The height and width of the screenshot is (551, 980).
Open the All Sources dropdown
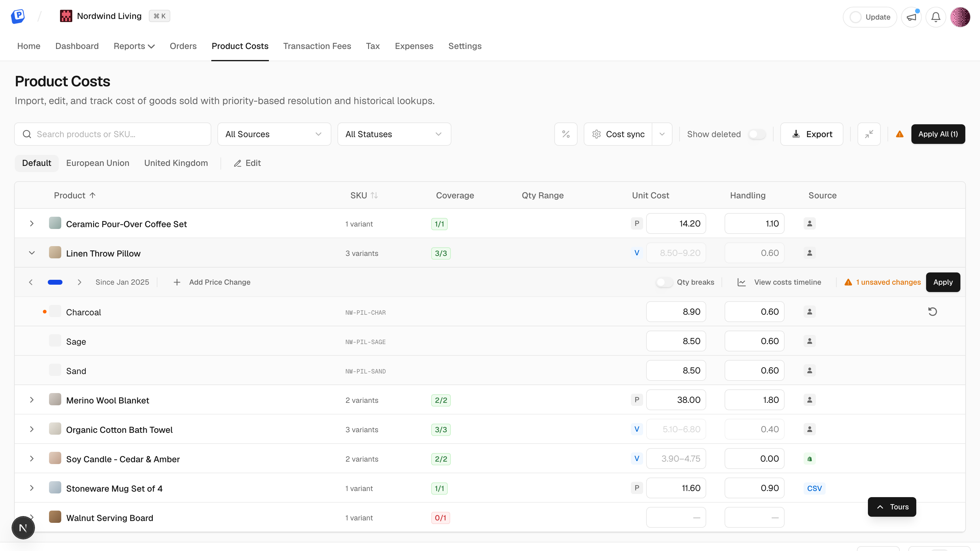click(274, 134)
